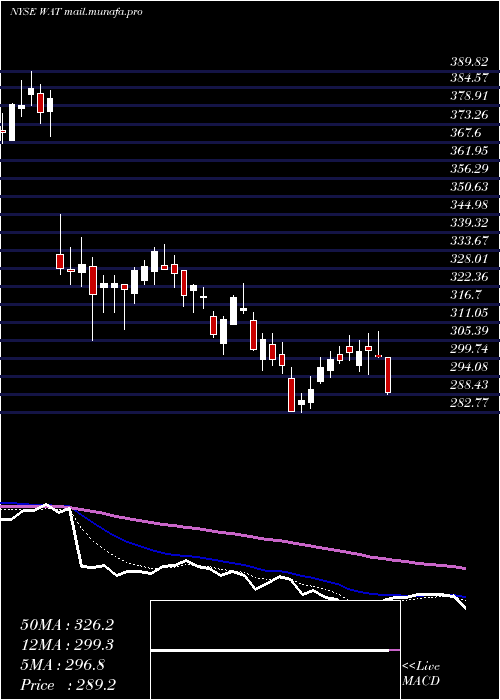Select the 344.98 price level label
The image size is (500, 700).
[469, 205]
